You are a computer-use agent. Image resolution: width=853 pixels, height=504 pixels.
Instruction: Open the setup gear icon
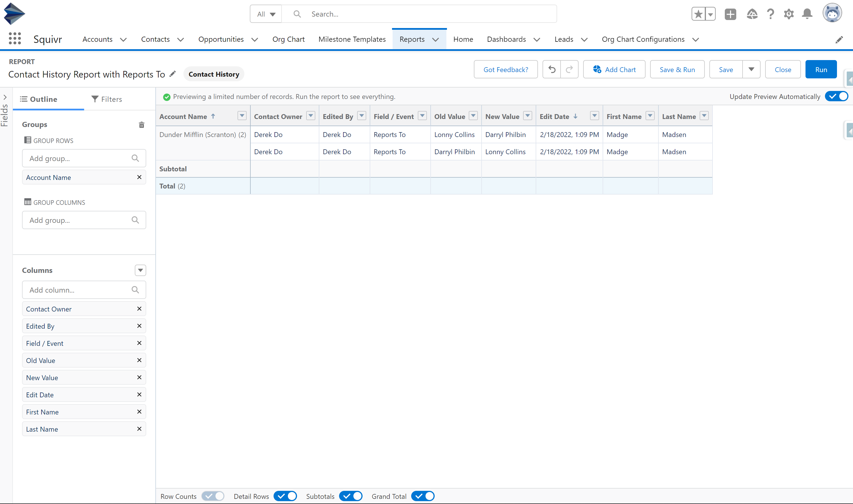[x=788, y=14]
